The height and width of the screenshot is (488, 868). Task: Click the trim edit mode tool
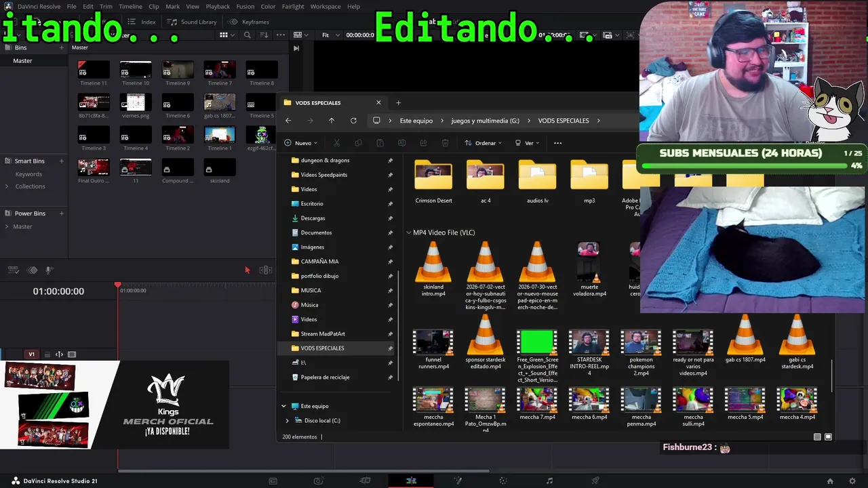click(x=265, y=270)
